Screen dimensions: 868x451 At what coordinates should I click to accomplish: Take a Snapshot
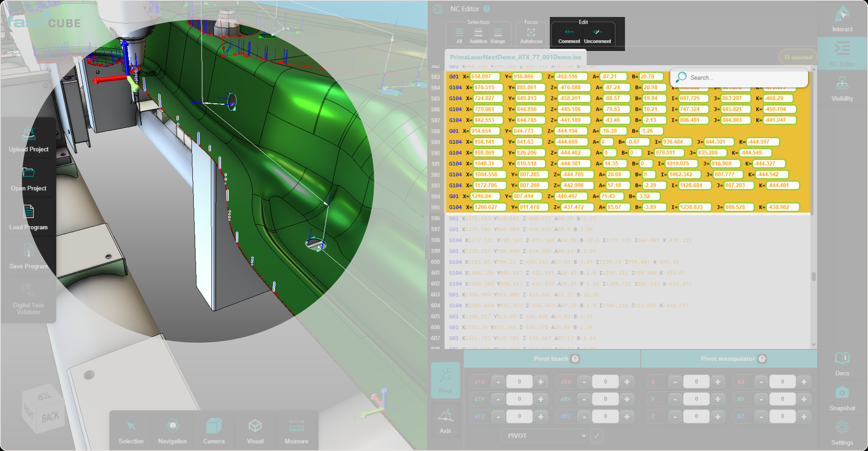click(x=842, y=399)
